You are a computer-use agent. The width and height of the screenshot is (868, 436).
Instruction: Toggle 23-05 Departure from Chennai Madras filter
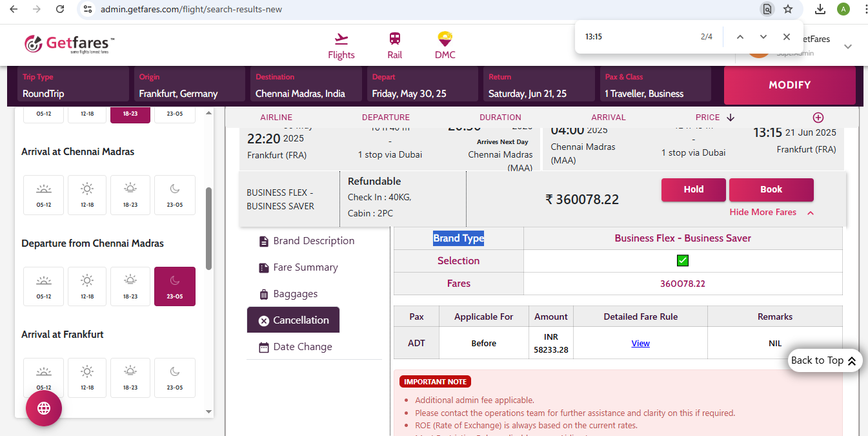175,286
